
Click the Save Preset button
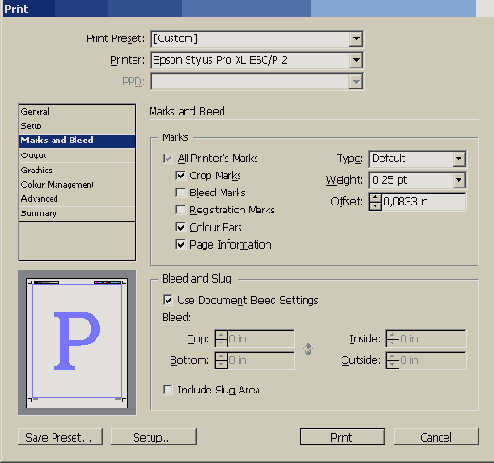60,437
